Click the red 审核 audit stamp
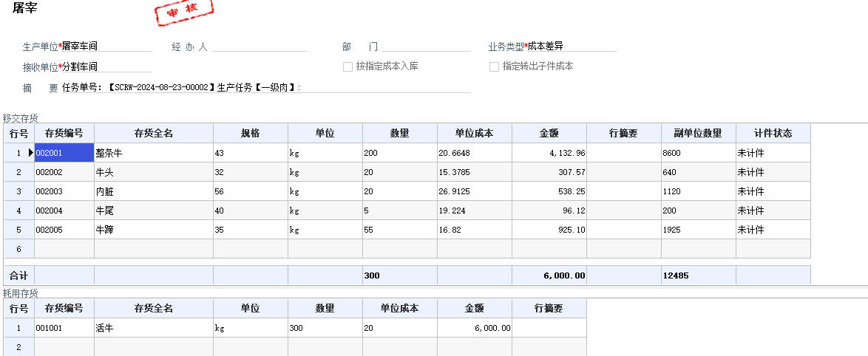 click(184, 12)
